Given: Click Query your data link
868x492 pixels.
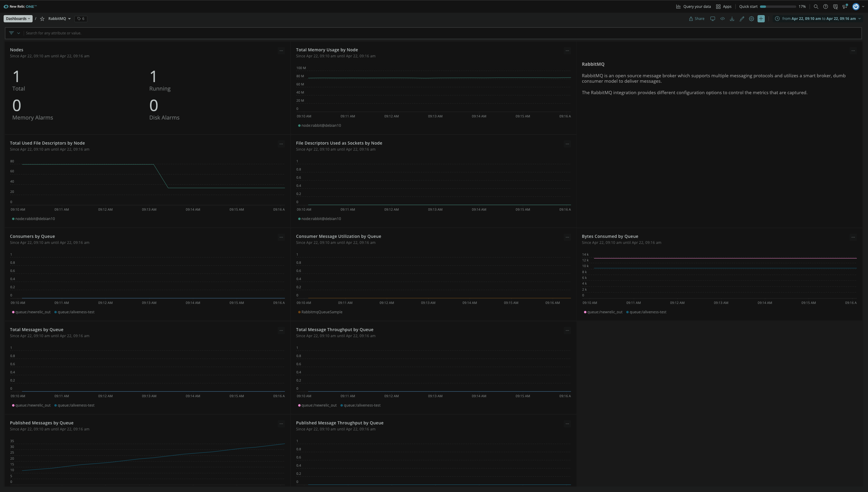Looking at the screenshot, I should 693,7.
